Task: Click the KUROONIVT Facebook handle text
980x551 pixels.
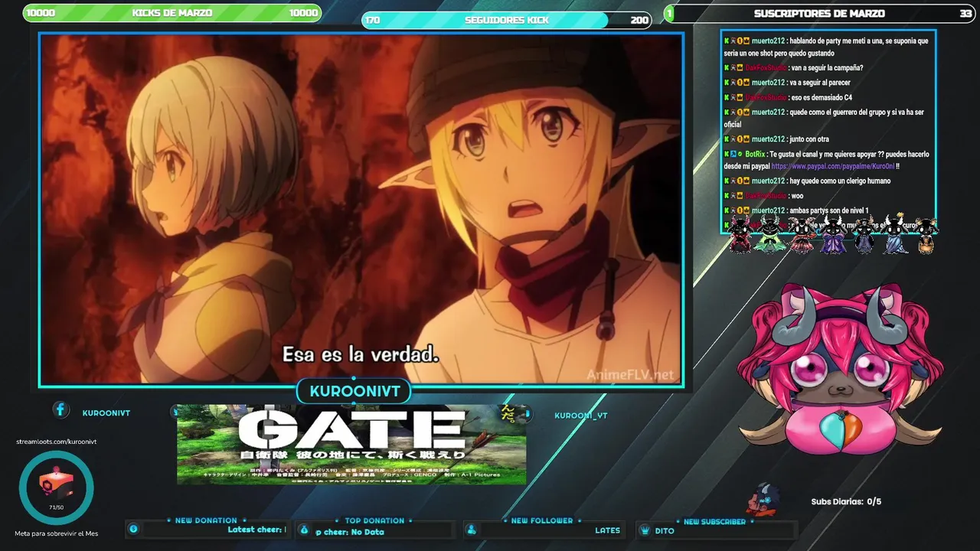Action: 106,413
